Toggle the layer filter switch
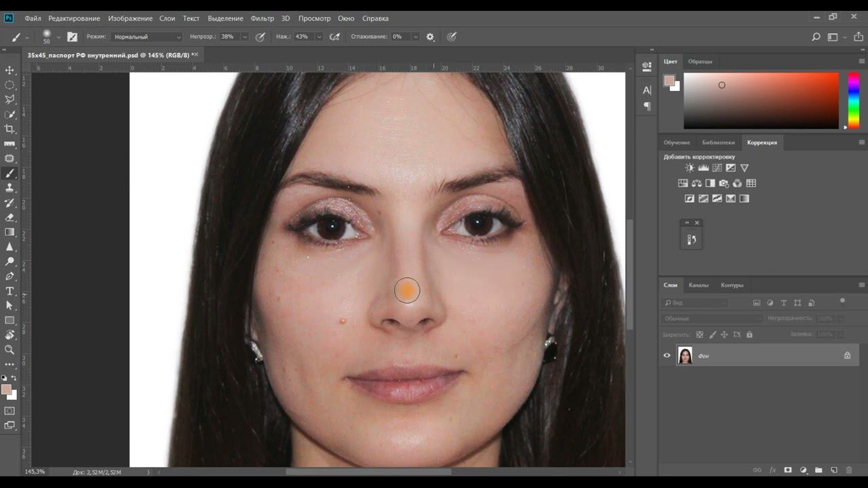 pos(843,300)
